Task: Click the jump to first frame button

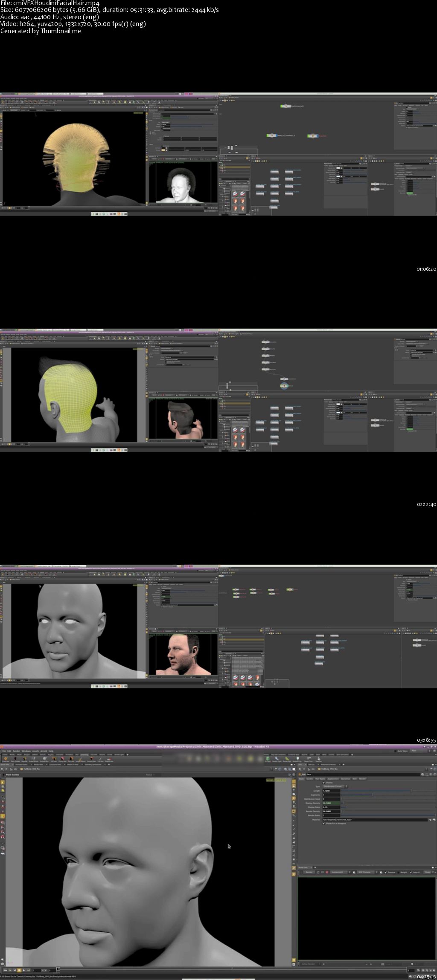Action: point(6,970)
